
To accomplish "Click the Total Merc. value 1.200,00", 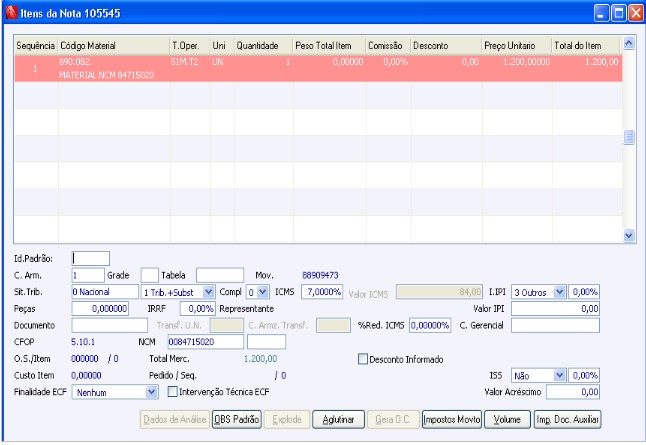I will click(x=260, y=358).
